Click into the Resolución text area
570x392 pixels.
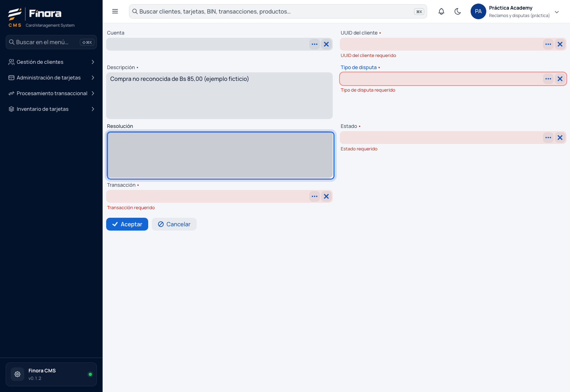tap(221, 155)
